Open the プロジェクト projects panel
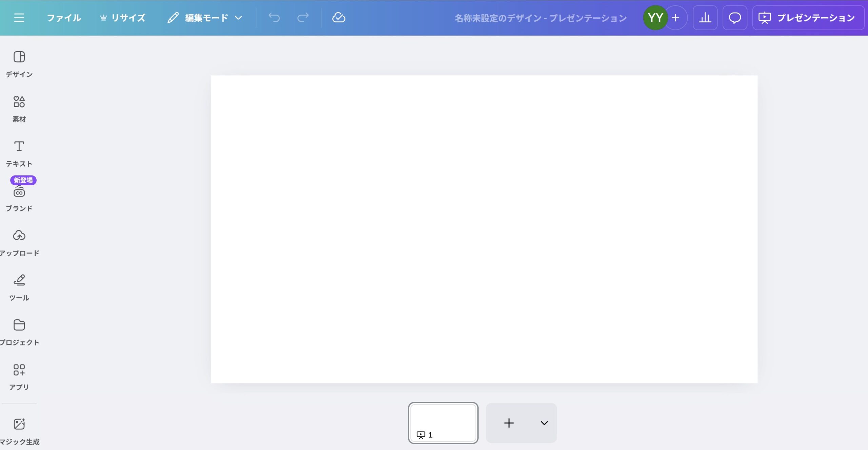Viewport: 868px width, 450px height. [19, 332]
